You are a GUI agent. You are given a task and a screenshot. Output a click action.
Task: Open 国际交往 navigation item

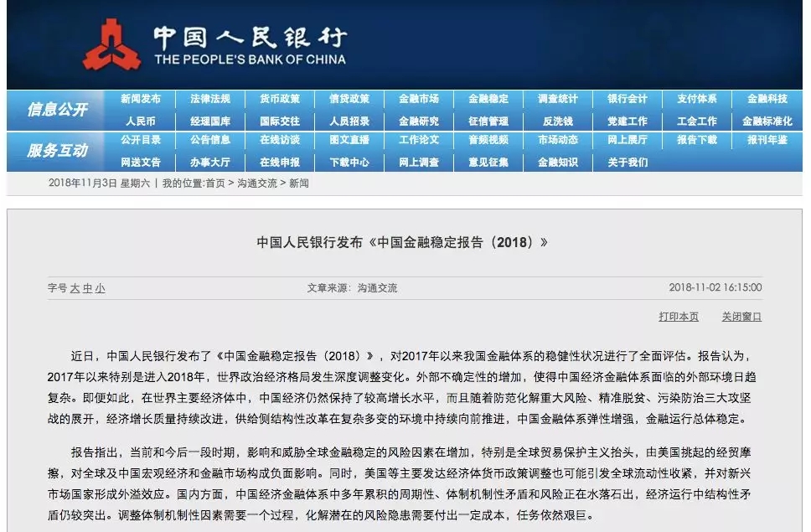coord(280,121)
